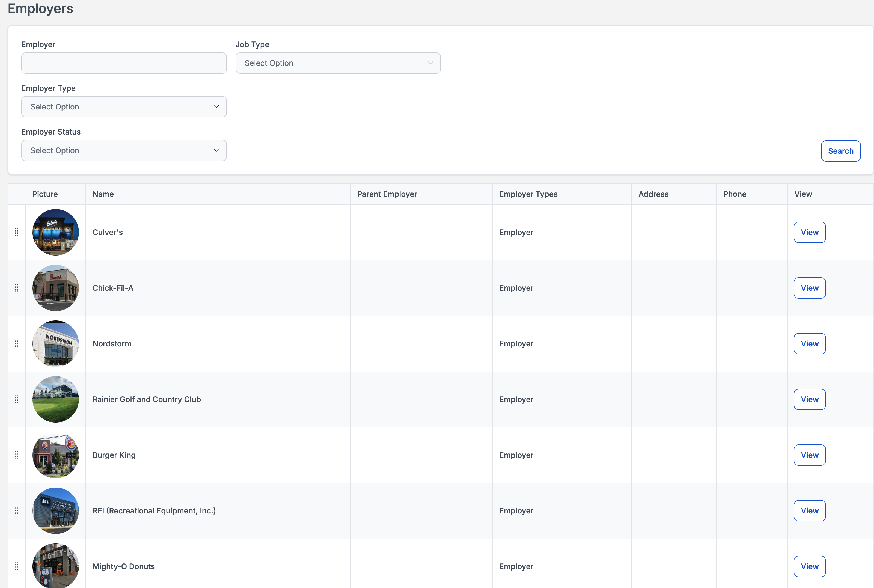The height and width of the screenshot is (588, 874).
Task: Focus the Employer search text field
Action: (x=124, y=63)
